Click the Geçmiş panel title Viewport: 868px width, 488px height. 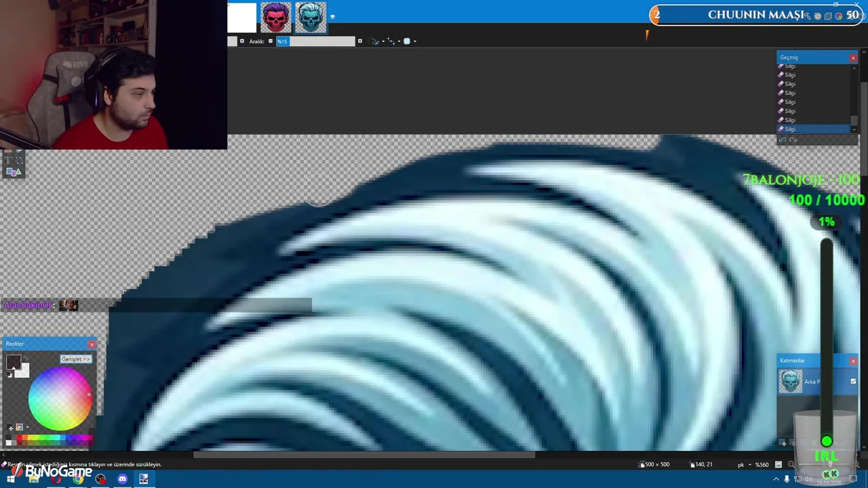(x=789, y=58)
